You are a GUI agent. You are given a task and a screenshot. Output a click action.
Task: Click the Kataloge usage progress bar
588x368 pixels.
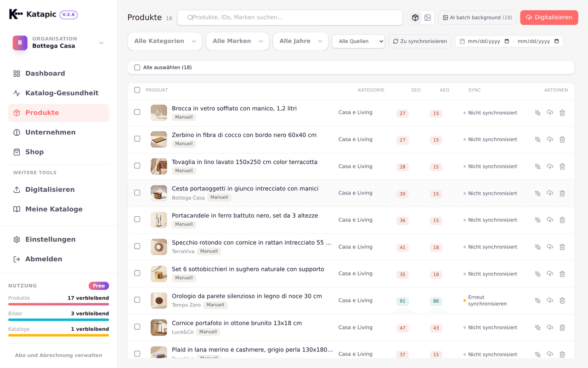(x=58, y=335)
